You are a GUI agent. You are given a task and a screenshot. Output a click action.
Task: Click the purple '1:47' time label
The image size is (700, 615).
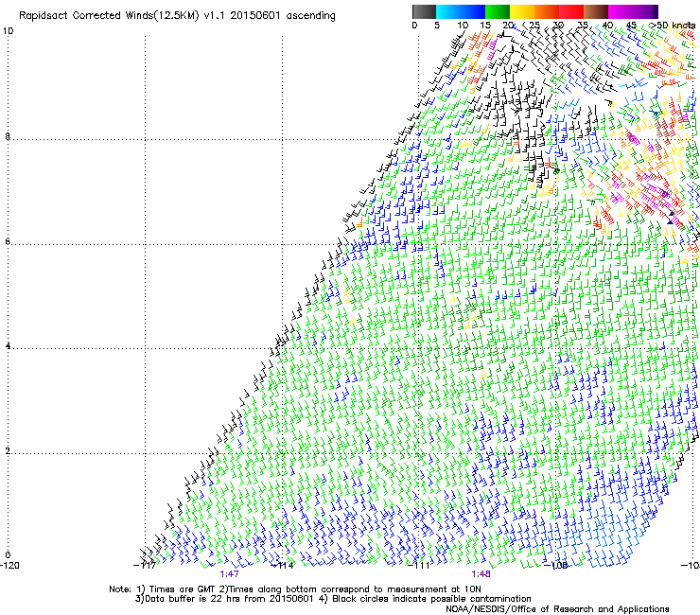coord(230,574)
